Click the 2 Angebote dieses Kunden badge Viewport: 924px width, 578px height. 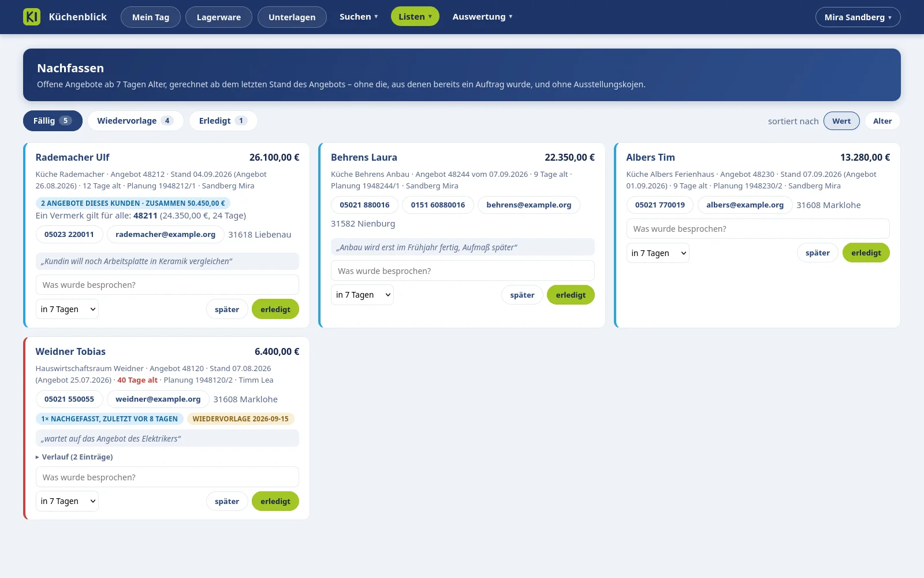(133, 203)
